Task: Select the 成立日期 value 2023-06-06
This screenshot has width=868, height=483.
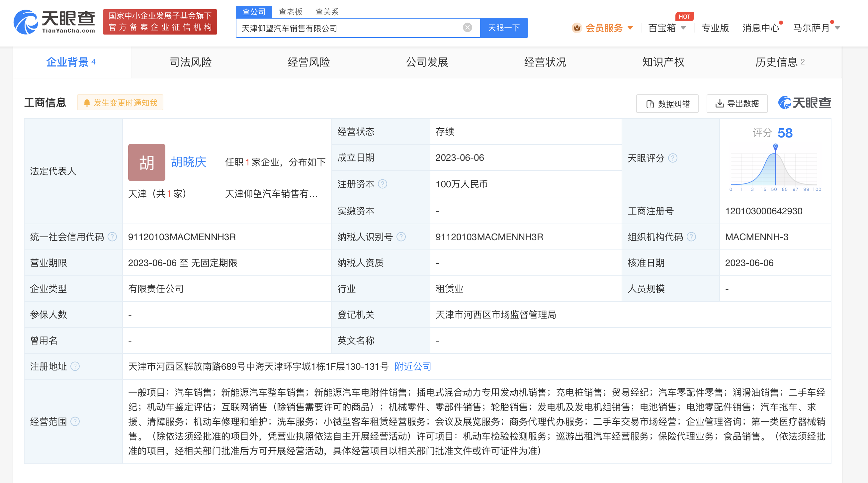Action: pyautogui.click(x=460, y=158)
